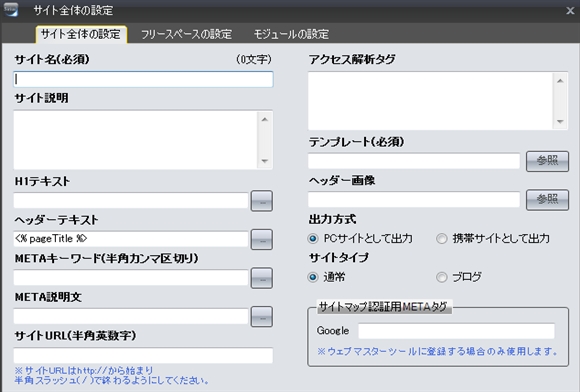Click the サイトURL input field
Viewport: 580px width, 392px height.
pyautogui.click(x=143, y=355)
